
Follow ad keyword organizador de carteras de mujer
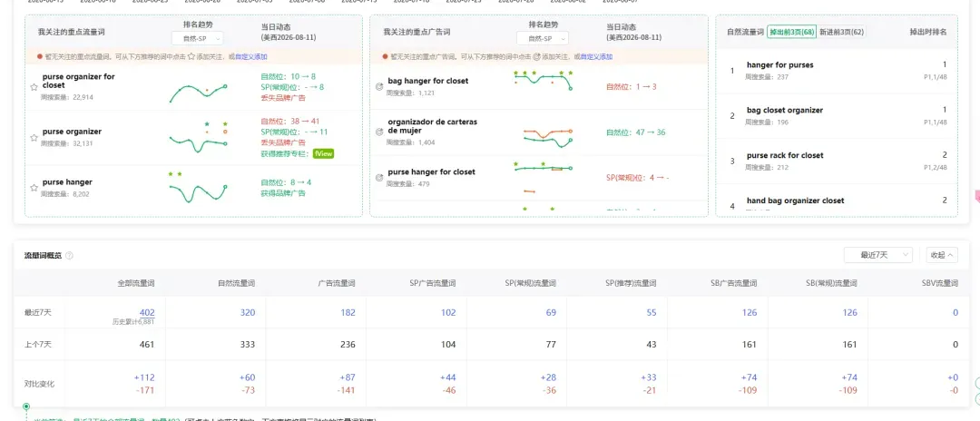click(x=378, y=132)
